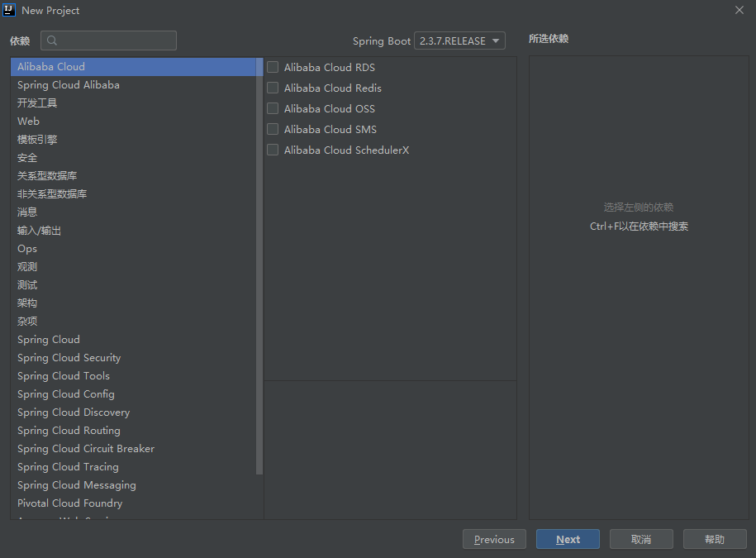
Task: Check the Alibaba Cloud Redis dependency
Action: 273,88
